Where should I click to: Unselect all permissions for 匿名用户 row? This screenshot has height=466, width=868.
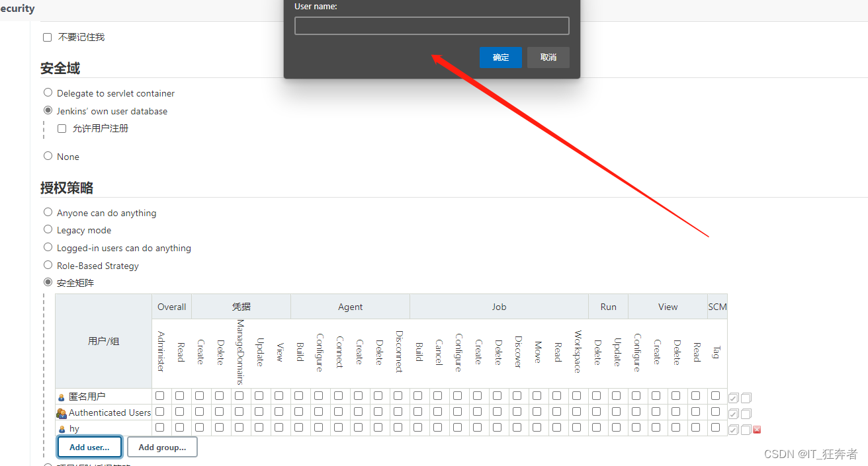[746, 398]
